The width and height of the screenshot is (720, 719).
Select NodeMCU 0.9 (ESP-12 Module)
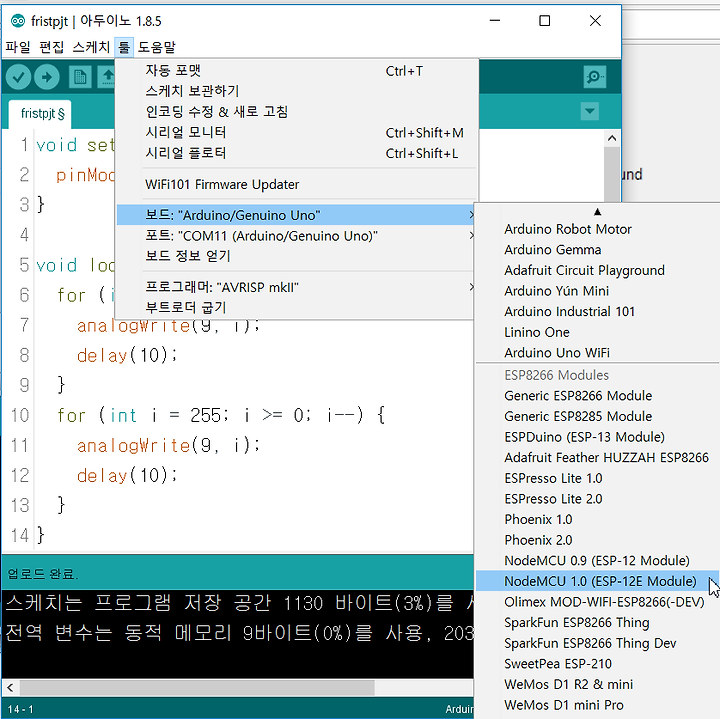point(598,561)
